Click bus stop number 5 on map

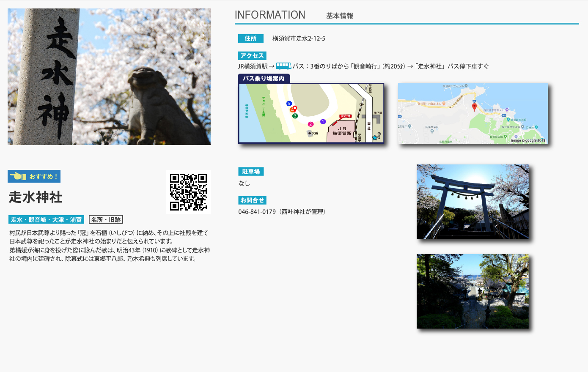(289, 104)
